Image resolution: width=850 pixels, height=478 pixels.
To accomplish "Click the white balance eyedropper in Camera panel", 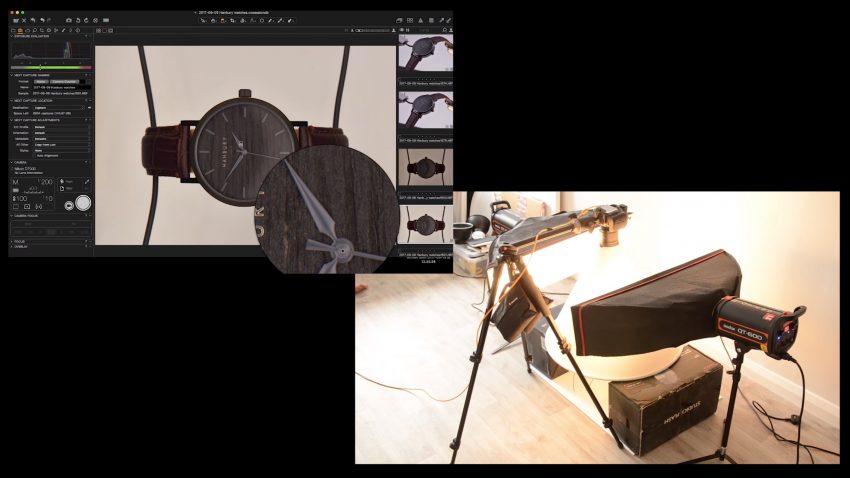I will [x=87, y=182].
